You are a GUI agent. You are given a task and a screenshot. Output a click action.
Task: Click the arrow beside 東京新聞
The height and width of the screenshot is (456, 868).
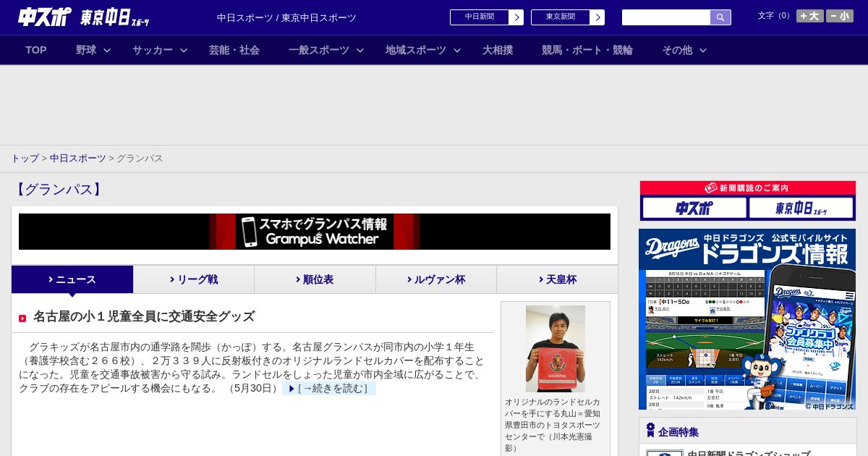[x=597, y=17]
